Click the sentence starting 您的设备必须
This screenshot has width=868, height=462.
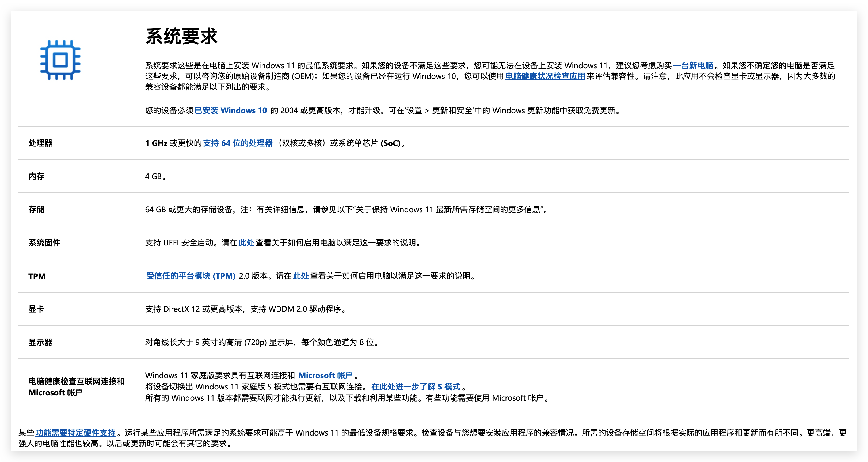pyautogui.click(x=383, y=111)
